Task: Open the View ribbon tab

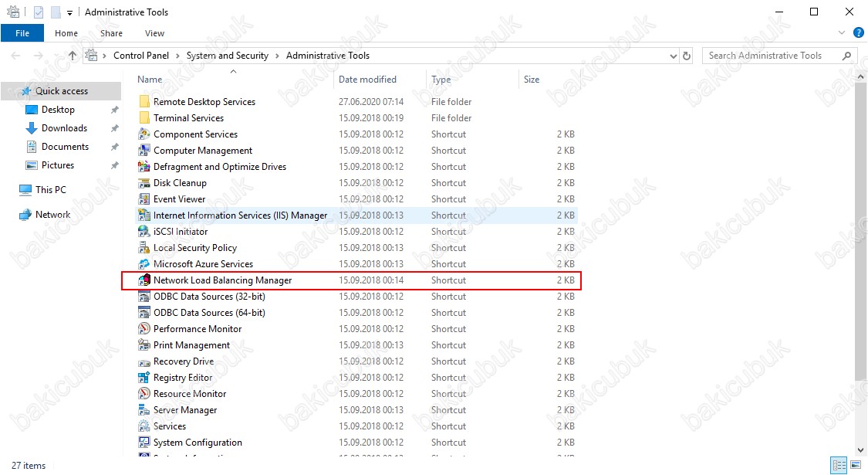Action: click(x=154, y=33)
